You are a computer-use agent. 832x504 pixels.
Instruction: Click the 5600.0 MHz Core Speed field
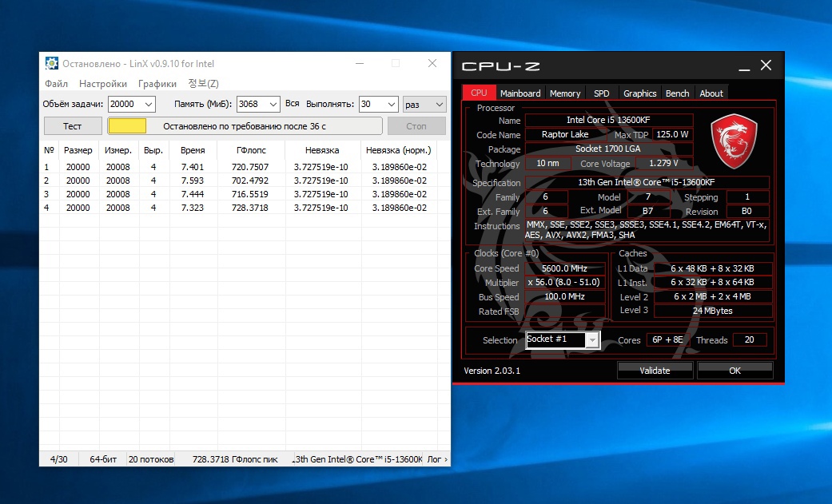(x=564, y=268)
